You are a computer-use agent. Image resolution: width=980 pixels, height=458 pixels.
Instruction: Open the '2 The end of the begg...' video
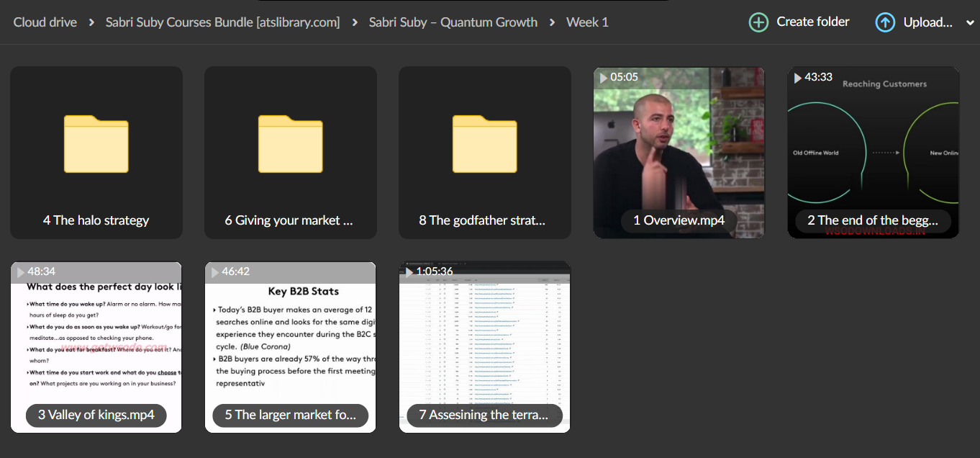click(x=874, y=153)
